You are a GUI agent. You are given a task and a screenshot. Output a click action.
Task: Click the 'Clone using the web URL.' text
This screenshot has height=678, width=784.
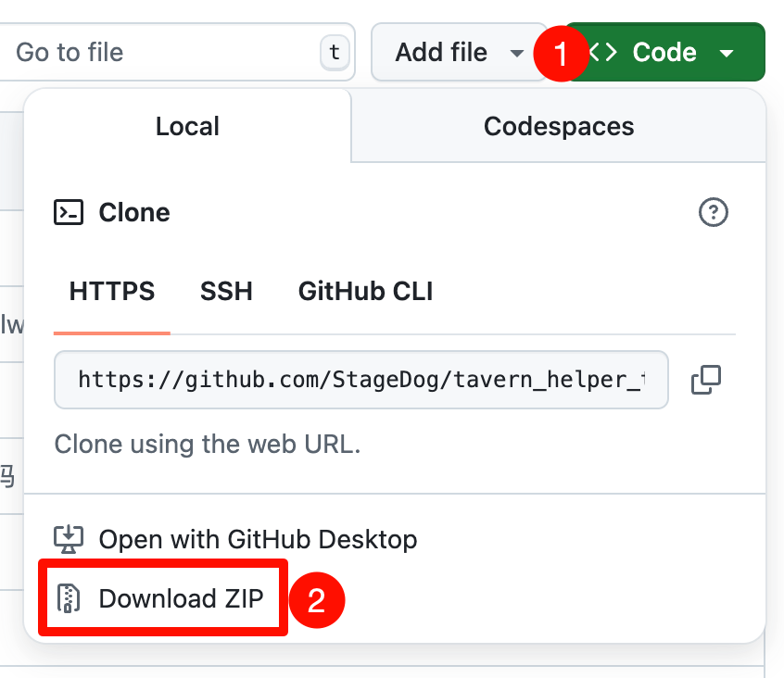[207, 445]
